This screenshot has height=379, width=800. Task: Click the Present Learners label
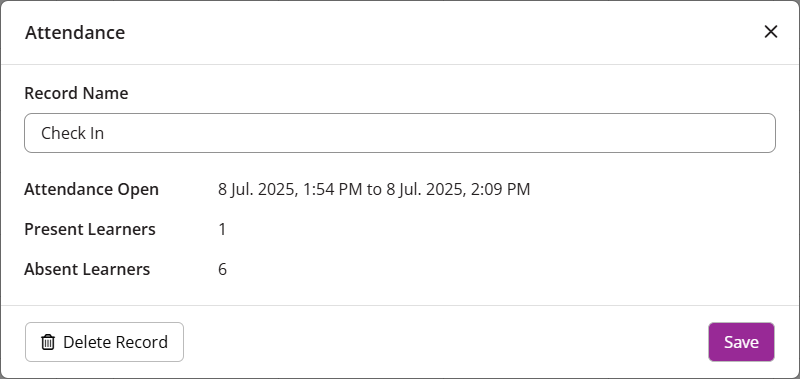click(90, 229)
